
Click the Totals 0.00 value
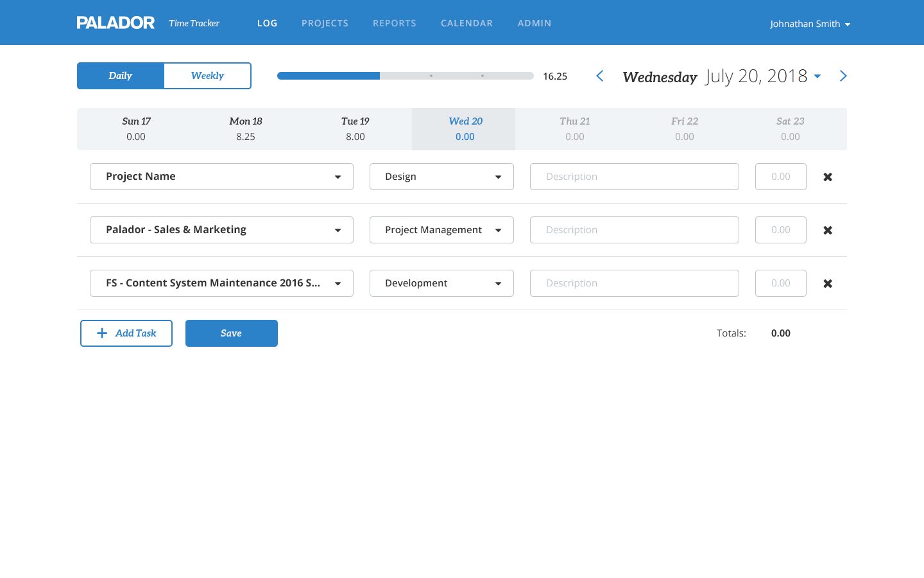click(781, 333)
